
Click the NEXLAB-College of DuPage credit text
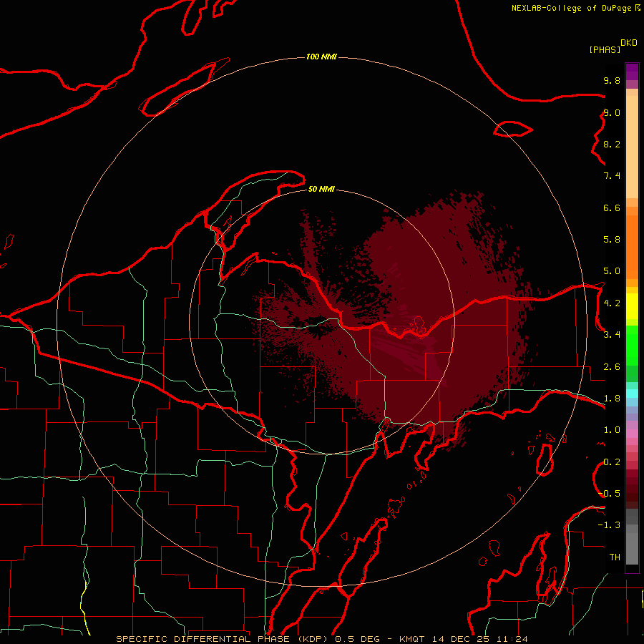[576, 8]
